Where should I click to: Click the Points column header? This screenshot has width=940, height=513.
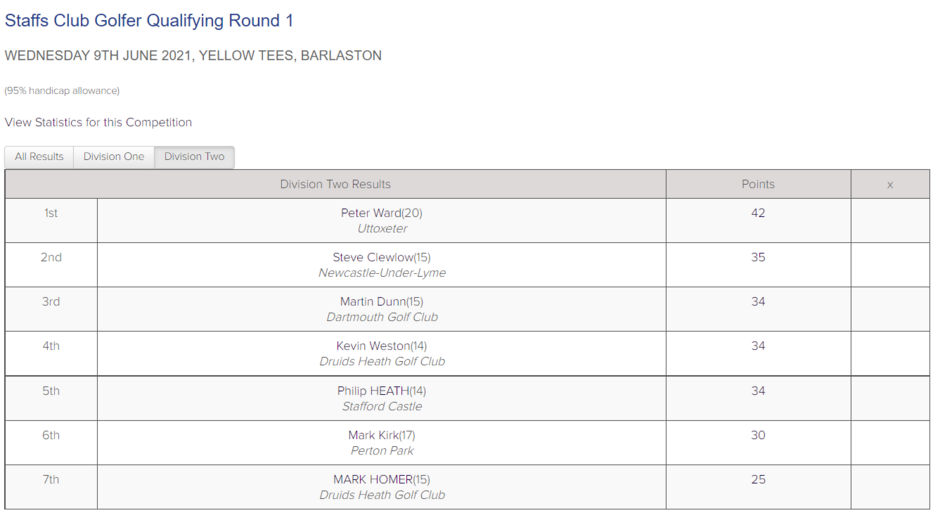point(758,185)
